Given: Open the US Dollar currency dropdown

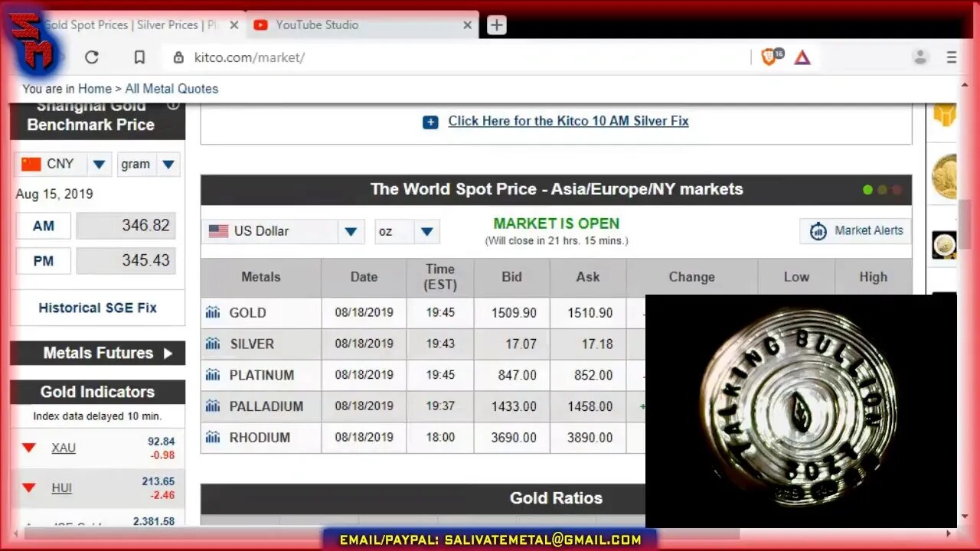Looking at the screenshot, I should pyautogui.click(x=351, y=231).
